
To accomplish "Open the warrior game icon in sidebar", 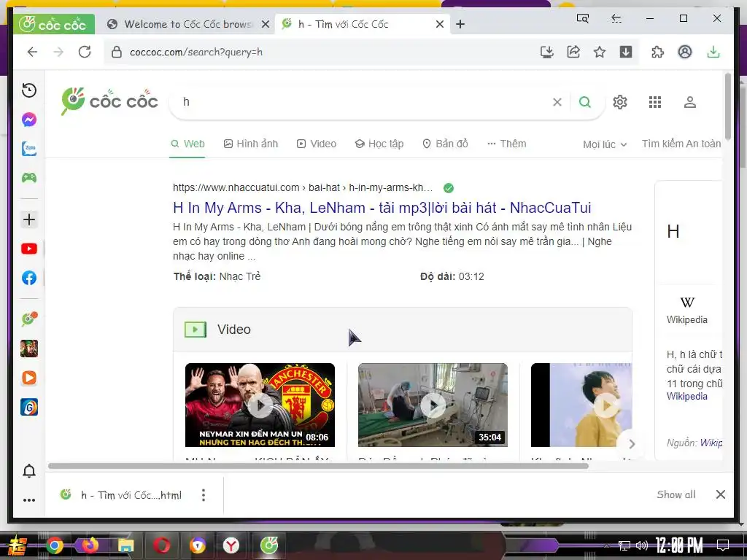I will (29, 349).
